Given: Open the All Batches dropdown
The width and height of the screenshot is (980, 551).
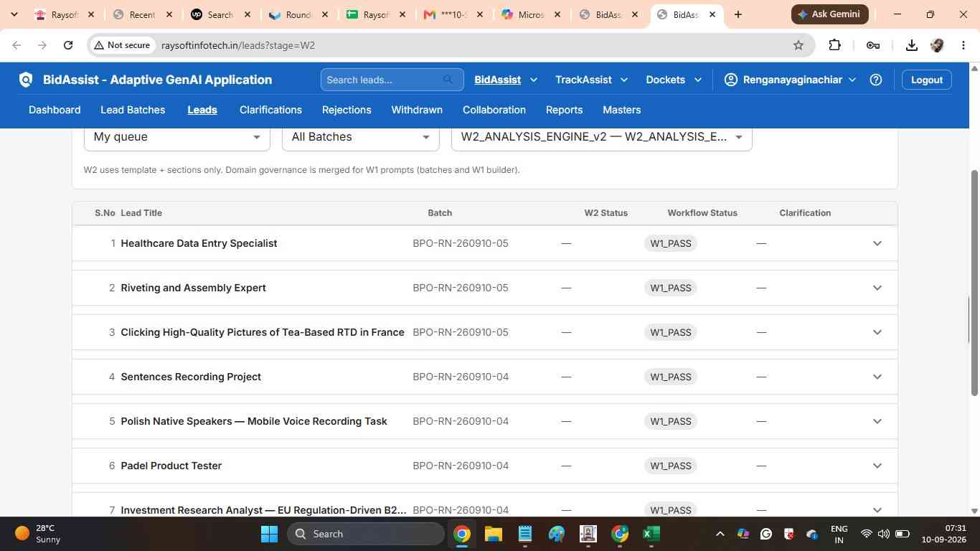Looking at the screenshot, I should coord(361,137).
